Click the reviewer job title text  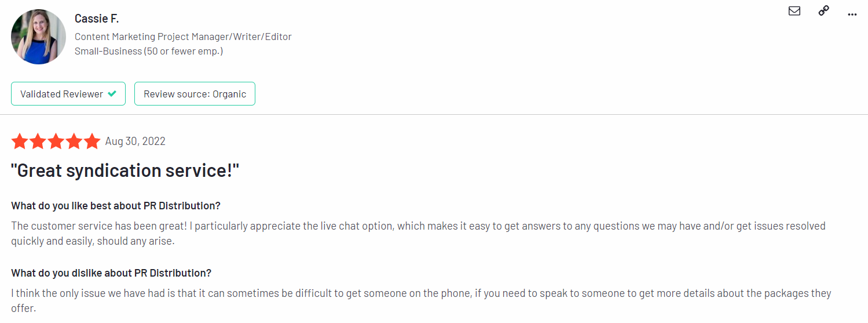coord(183,37)
